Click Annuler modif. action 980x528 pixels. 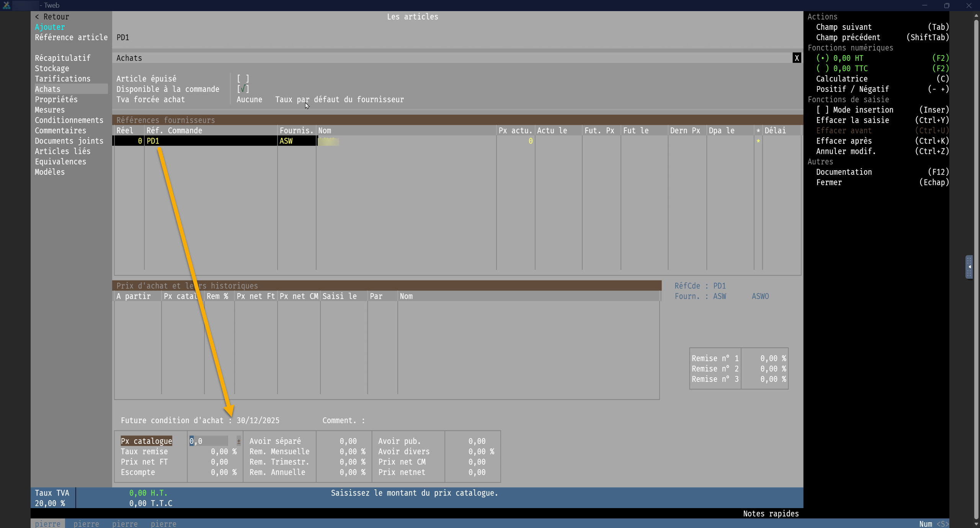coord(882,151)
